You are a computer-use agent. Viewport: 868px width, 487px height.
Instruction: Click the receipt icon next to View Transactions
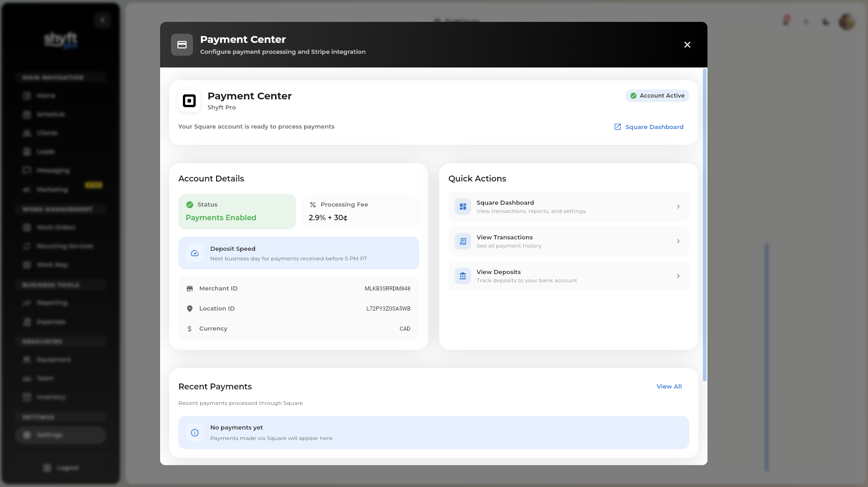point(462,241)
